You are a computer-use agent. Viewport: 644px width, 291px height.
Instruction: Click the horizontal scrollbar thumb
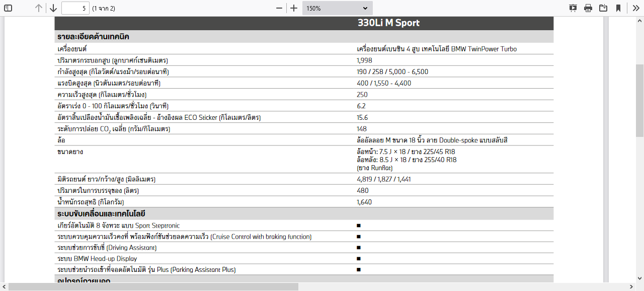153,287
